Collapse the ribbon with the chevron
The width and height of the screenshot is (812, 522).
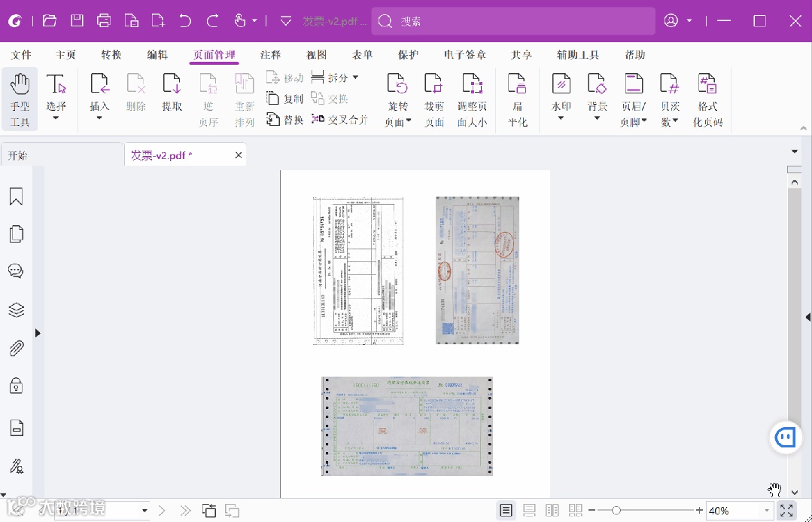click(x=803, y=127)
